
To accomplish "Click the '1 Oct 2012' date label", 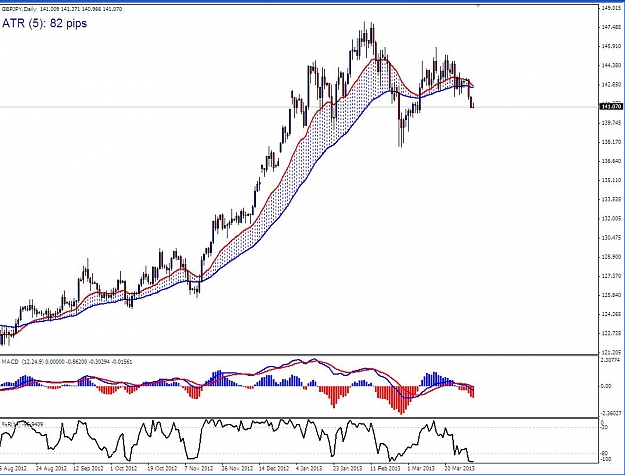I will click(x=123, y=468).
